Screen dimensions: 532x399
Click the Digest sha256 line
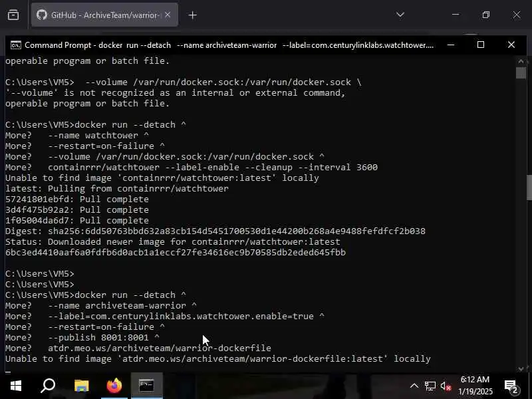(x=215, y=231)
